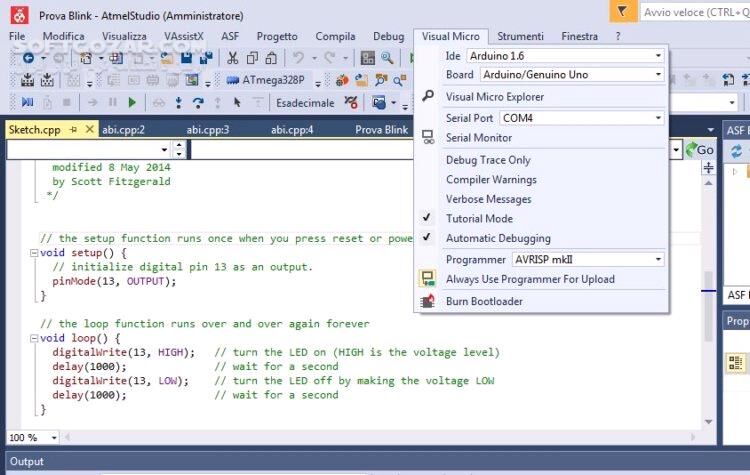Click the Burn Bootloader icon
The width and height of the screenshot is (750, 475).
pos(427,301)
